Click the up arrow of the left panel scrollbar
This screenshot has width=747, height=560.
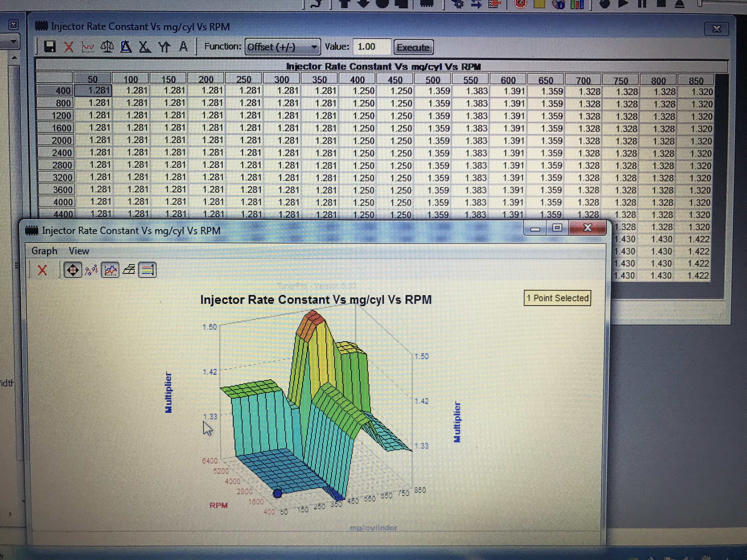pos(14,58)
